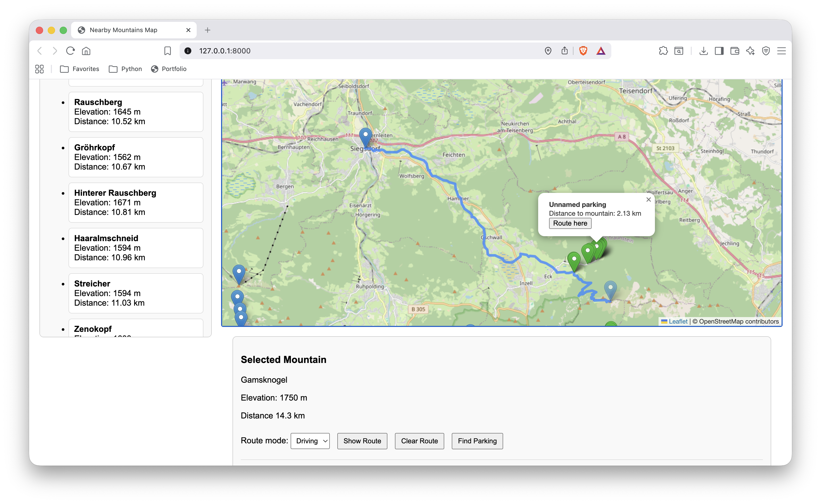This screenshot has height=504, width=821.
Task: Select the faded blue mountain marker near the route end
Action: click(611, 291)
